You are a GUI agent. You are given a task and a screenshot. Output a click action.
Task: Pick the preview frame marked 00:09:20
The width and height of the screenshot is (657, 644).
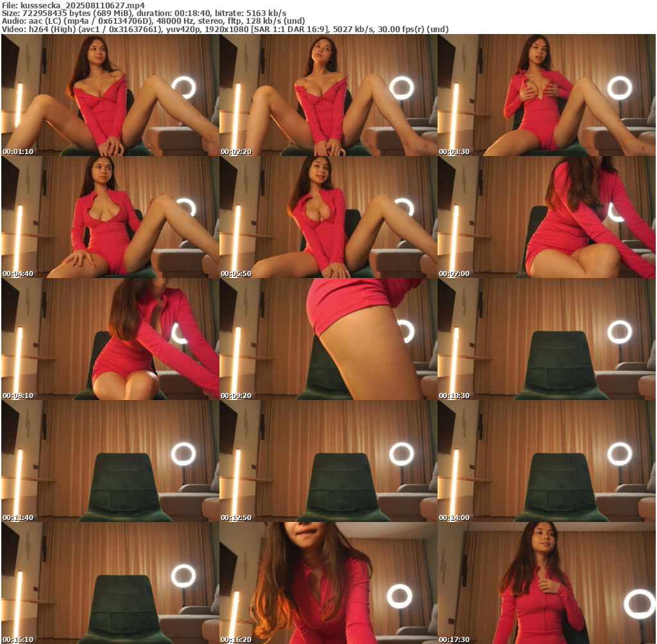tap(328, 339)
